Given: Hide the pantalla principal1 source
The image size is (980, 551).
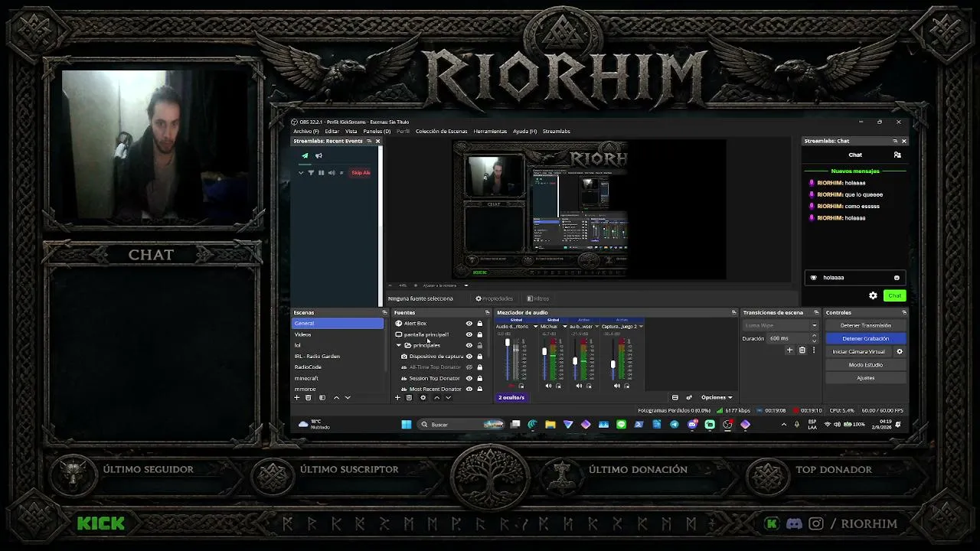Looking at the screenshot, I should click(x=469, y=334).
